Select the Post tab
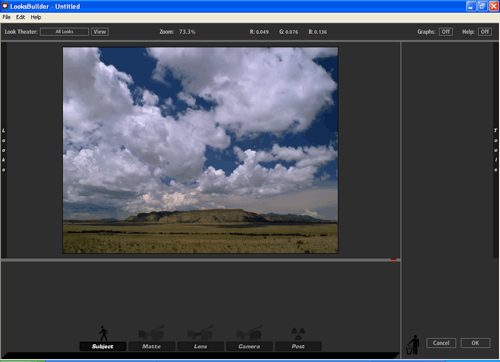This screenshot has width=500, height=362. click(298, 346)
